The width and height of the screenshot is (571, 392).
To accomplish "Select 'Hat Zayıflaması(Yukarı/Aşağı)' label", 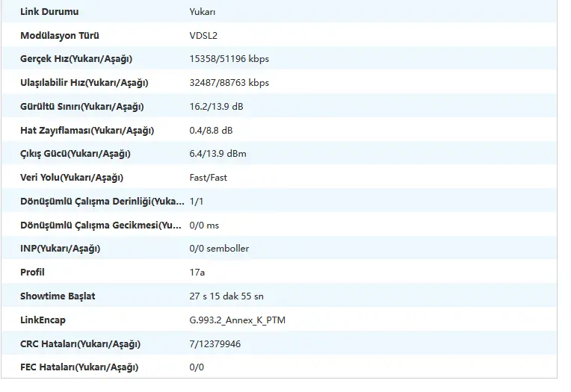I will point(87,131).
